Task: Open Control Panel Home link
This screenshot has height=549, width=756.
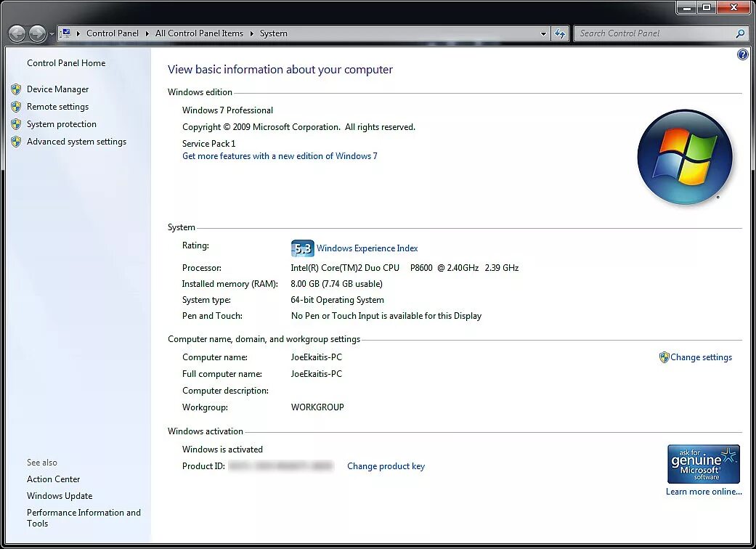Action: (x=66, y=62)
